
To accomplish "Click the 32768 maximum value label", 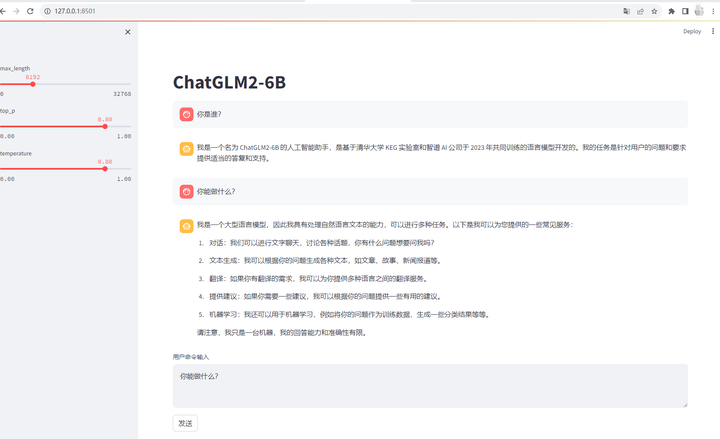I will point(122,94).
